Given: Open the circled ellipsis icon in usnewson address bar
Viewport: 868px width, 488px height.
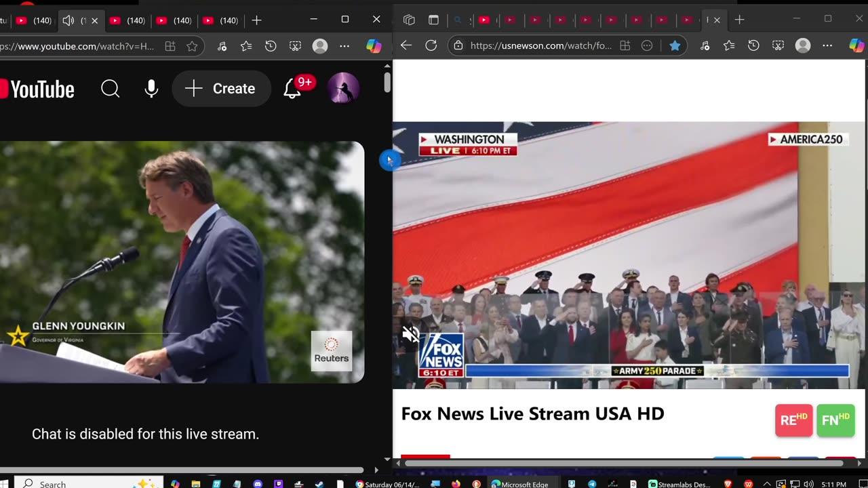Looking at the screenshot, I should [647, 45].
